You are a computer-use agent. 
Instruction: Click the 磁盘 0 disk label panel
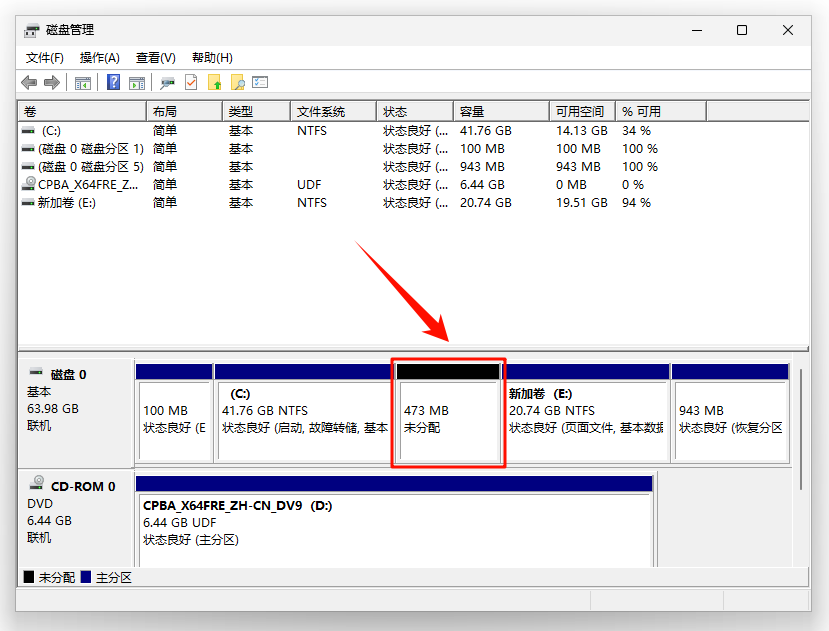pos(76,413)
